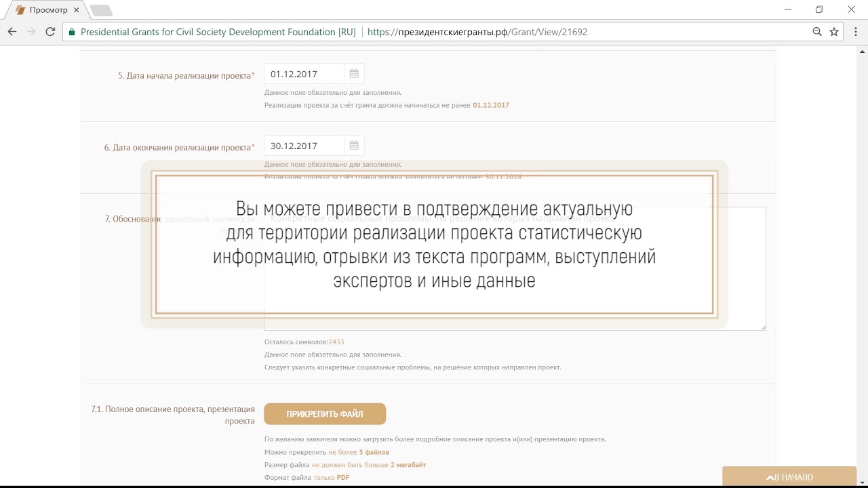Click the text 'не более 5 файлов'
The height and width of the screenshot is (488, 868).
[359, 452]
